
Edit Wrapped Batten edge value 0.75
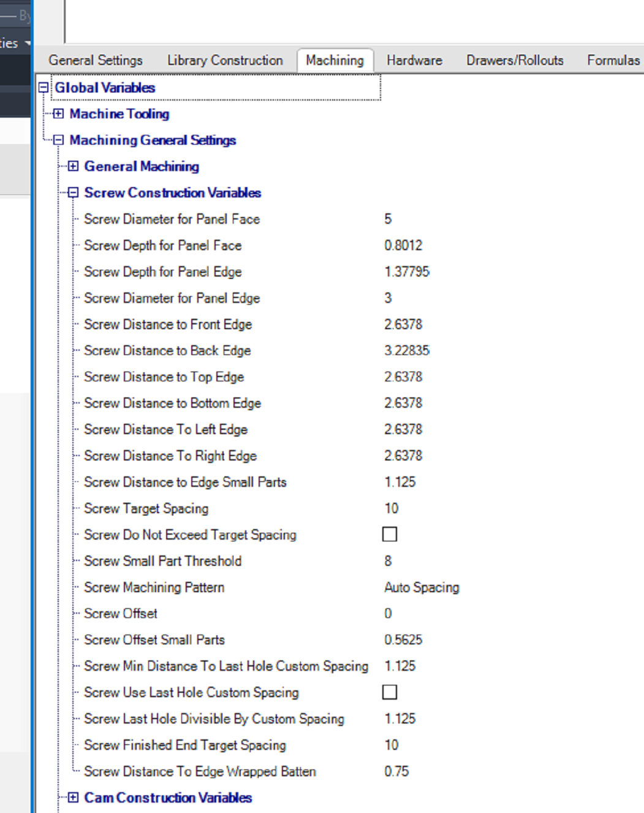click(396, 771)
